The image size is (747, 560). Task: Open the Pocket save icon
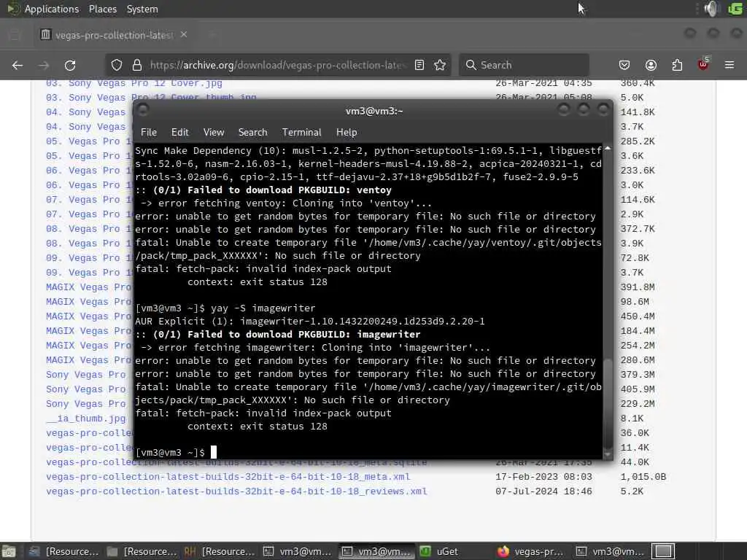pyautogui.click(x=624, y=65)
